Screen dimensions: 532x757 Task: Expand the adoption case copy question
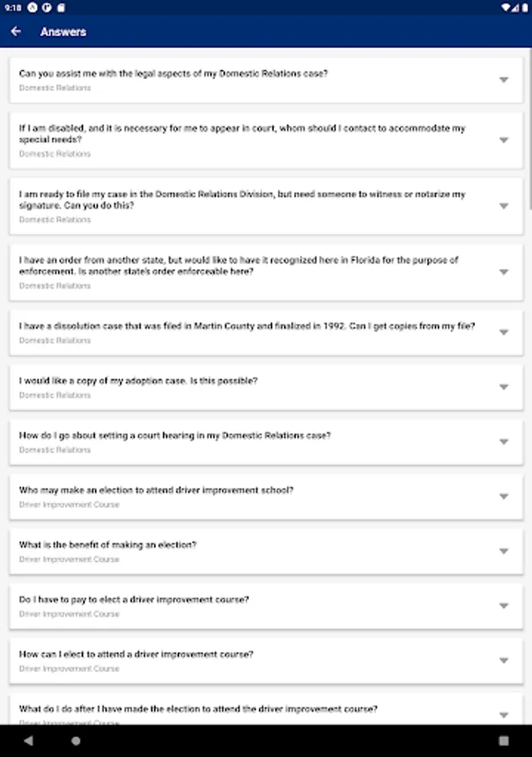[x=503, y=387]
